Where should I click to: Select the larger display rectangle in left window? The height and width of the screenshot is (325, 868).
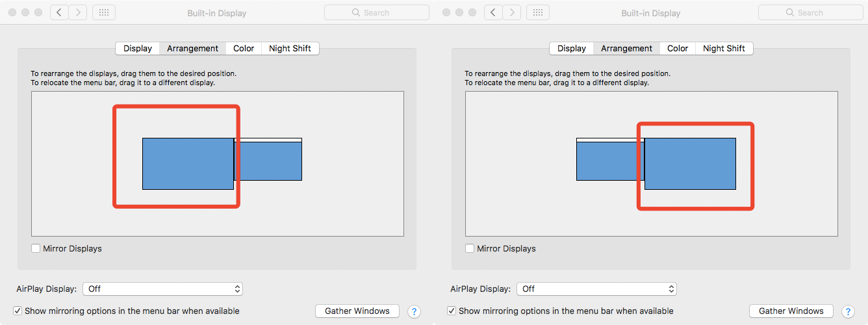pyautogui.click(x=188, y=164)
